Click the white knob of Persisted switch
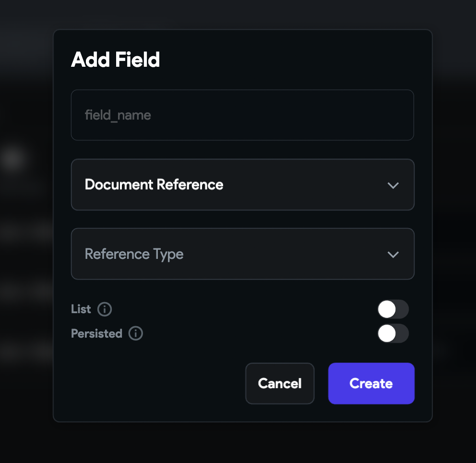 coord(387,333)
